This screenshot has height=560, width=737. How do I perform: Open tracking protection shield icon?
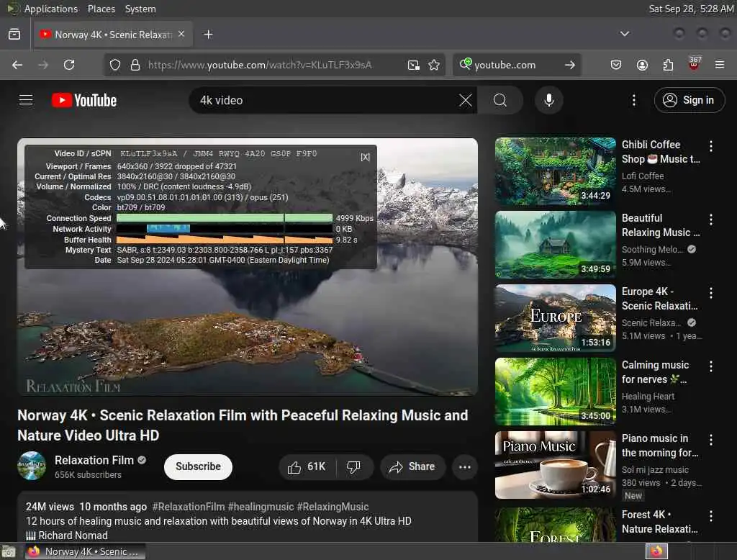[x=114, y=65]
